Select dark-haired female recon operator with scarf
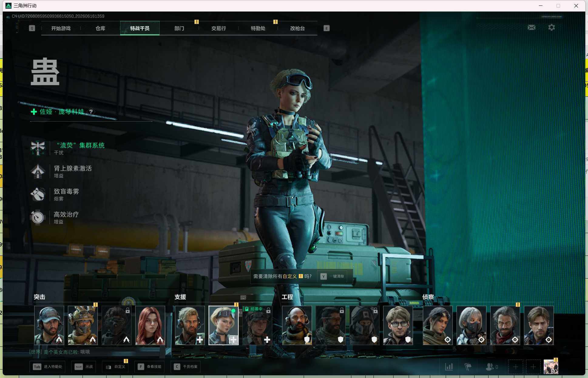The height and width of the screenshot is (378, 588). (x=438, y=325)
